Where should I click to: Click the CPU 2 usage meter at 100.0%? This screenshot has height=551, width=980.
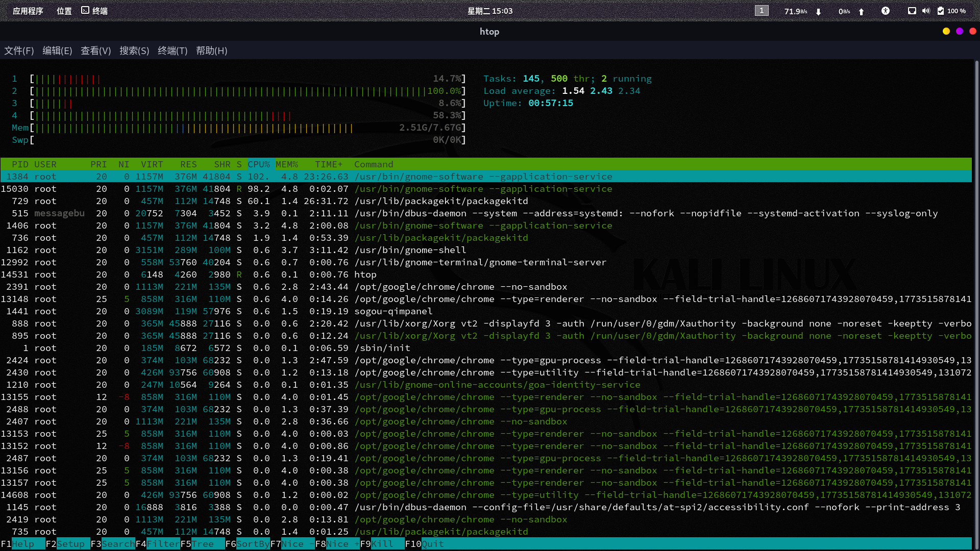pyautogui.click(x=248, y=91)
